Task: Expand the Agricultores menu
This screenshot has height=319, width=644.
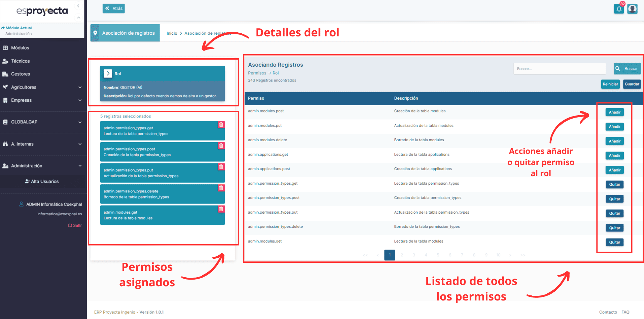Action: (x=80, y=87)
